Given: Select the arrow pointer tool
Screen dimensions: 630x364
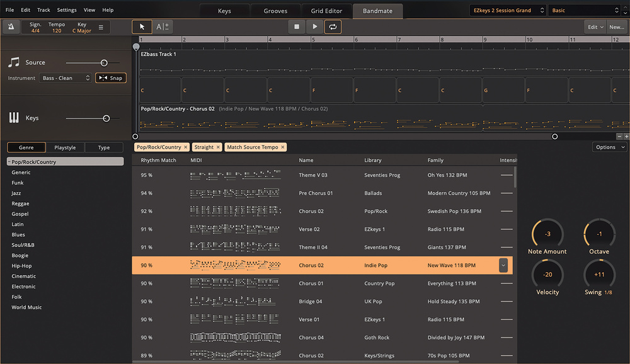Looking at the screenshot, I should (x=142, y=26).
